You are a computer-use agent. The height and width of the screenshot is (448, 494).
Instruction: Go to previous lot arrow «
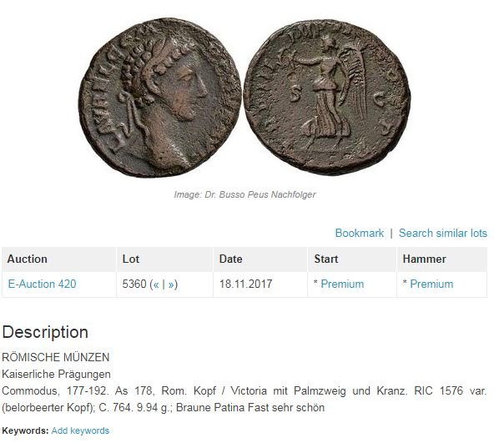(156, 284)
